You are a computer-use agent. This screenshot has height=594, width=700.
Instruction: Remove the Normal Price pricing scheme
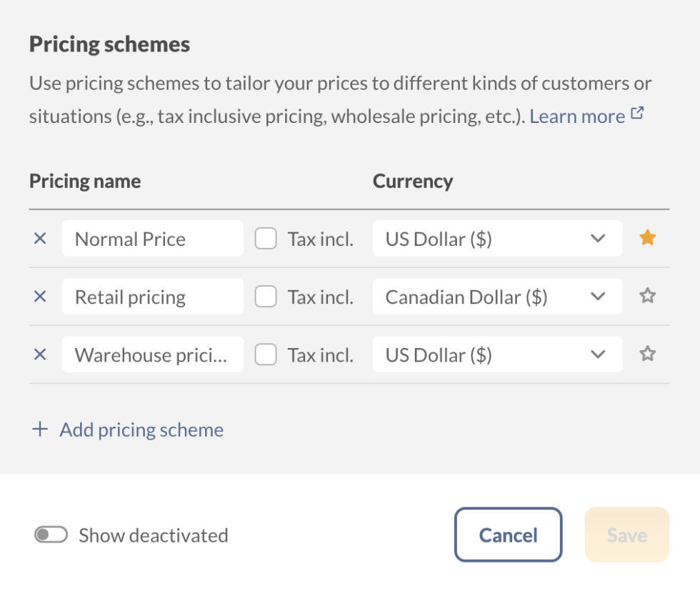click(x=39, y=238)
